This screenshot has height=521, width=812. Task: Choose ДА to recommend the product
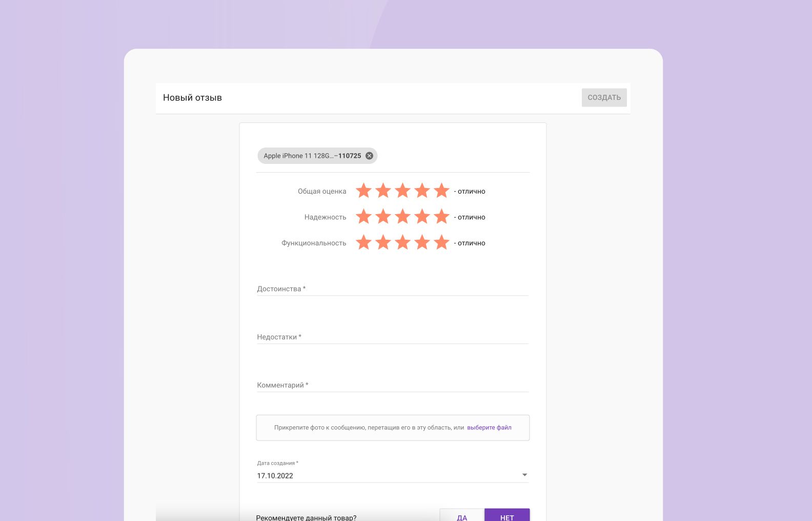point(462,516)
